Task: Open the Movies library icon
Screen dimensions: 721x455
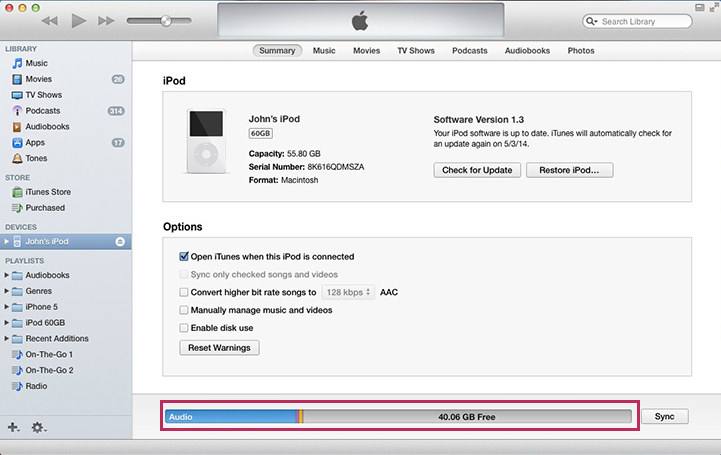Action: tap(17, 79)
